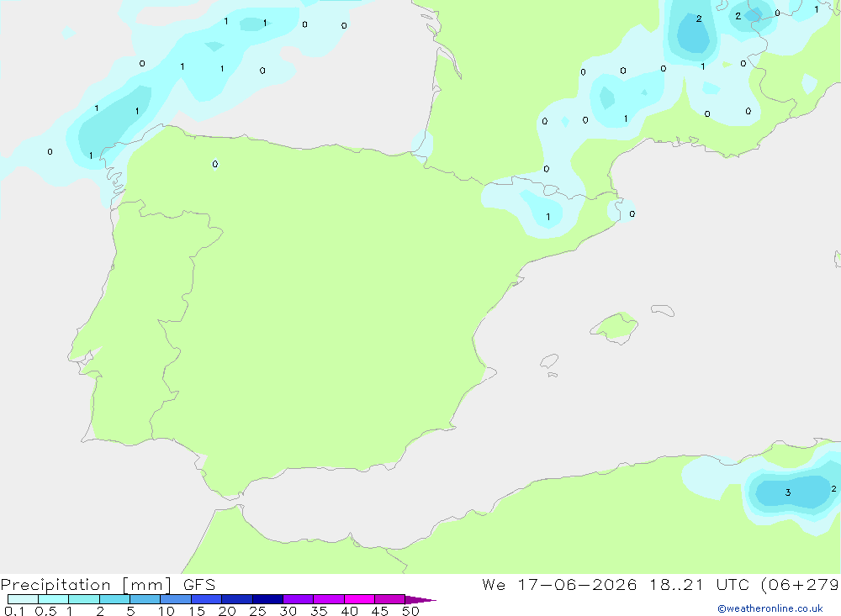The image size is (841, 616).
Task: Click the Ibiza island outline
Action: pos(549,361)
